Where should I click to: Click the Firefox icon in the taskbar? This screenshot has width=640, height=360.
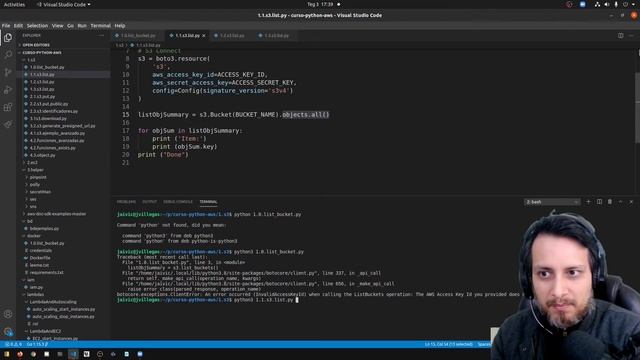20,354
